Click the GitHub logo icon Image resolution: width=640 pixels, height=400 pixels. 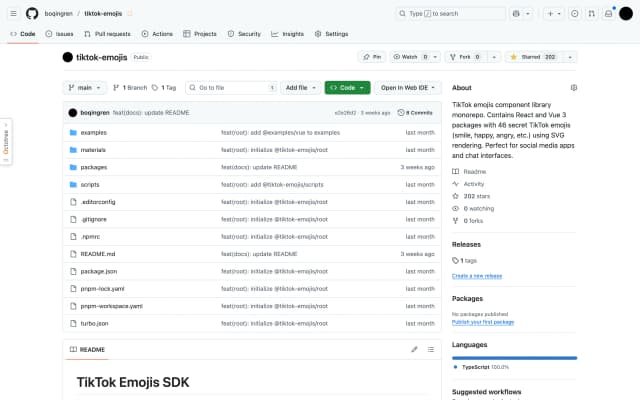[32, 13]
